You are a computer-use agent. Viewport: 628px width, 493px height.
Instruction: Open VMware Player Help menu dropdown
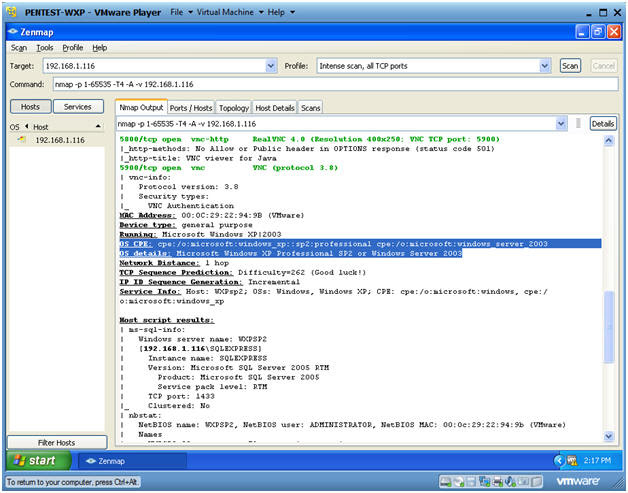click(x=281, y=12)
